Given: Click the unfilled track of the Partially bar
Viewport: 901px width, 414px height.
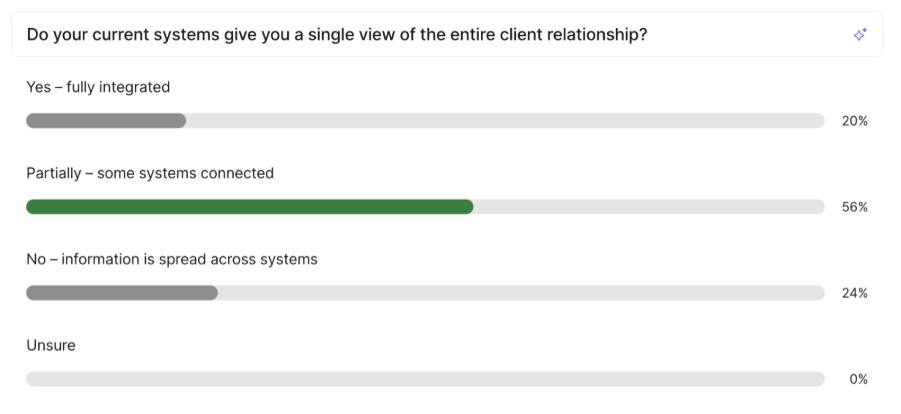Looking at the screenshot, I should pyautogui.click(x=650, y=207).
